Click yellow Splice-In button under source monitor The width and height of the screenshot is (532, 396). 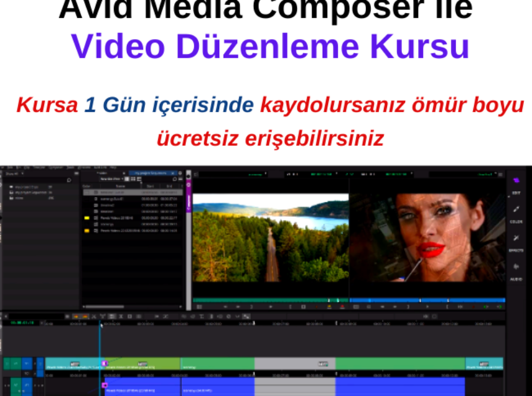click(x=329, y=307)
